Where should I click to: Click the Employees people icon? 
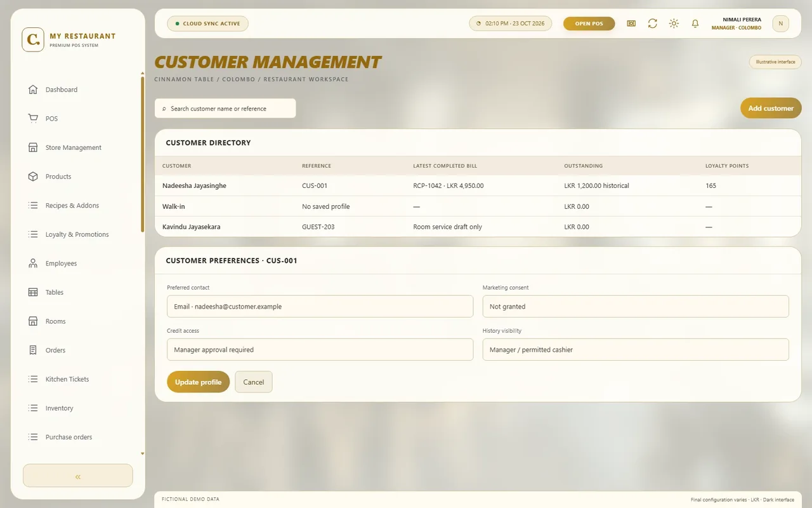(x=33, y=264)
